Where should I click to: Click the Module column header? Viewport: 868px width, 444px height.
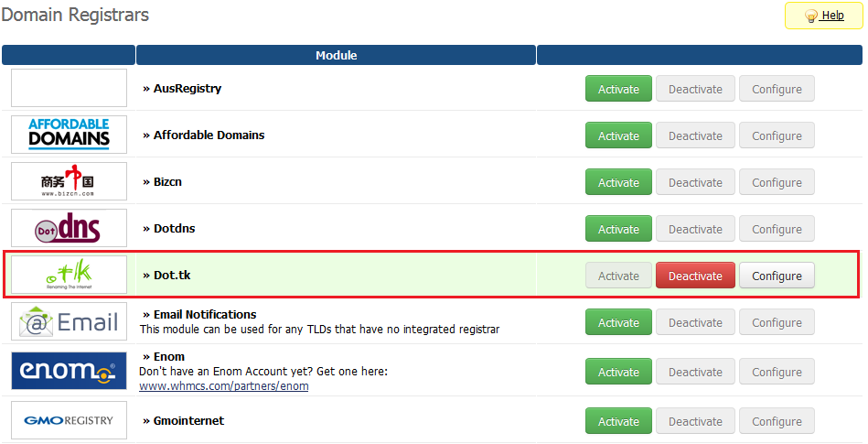pos(336,55)
